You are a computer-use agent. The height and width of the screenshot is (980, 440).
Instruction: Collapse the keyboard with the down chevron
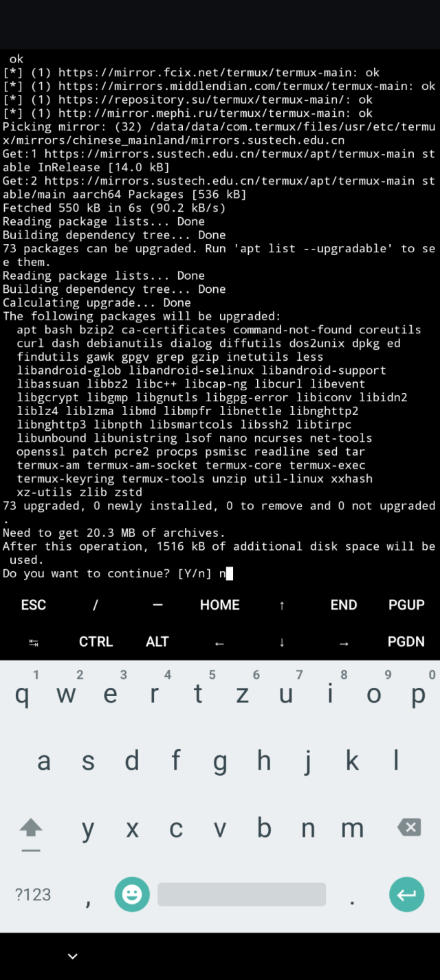point(72,956)
